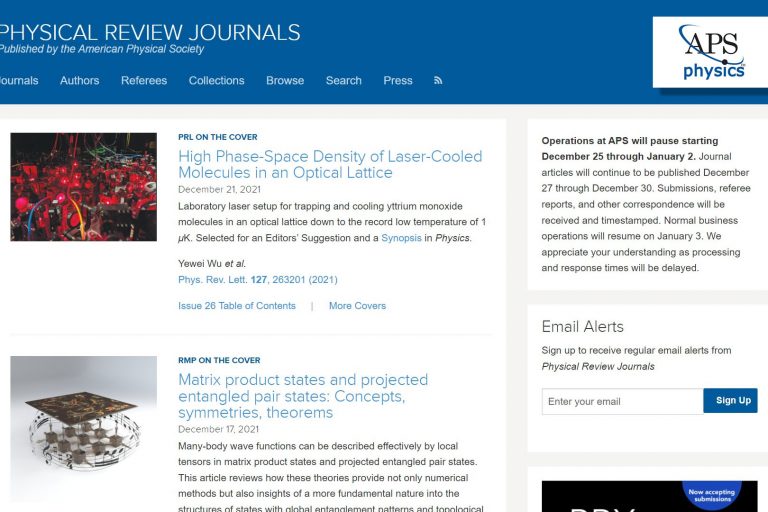Go to the Referees section
Screen dimensions: 768x512
tap(144, 81)
